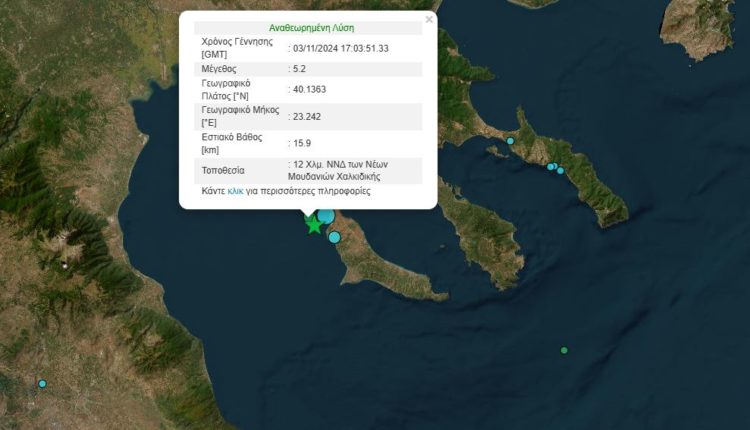Select the cyan dot at the bottom-left of the map
Screen dimensions: 750x430
(42, 384)
